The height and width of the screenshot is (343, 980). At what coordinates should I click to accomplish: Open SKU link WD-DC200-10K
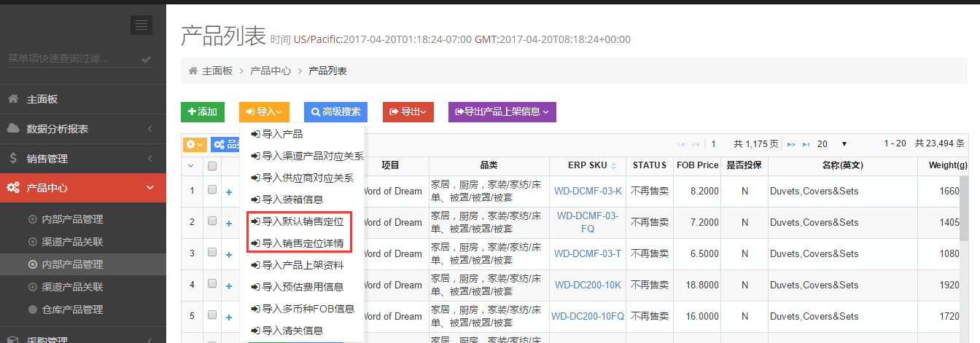tap(588, 285)
